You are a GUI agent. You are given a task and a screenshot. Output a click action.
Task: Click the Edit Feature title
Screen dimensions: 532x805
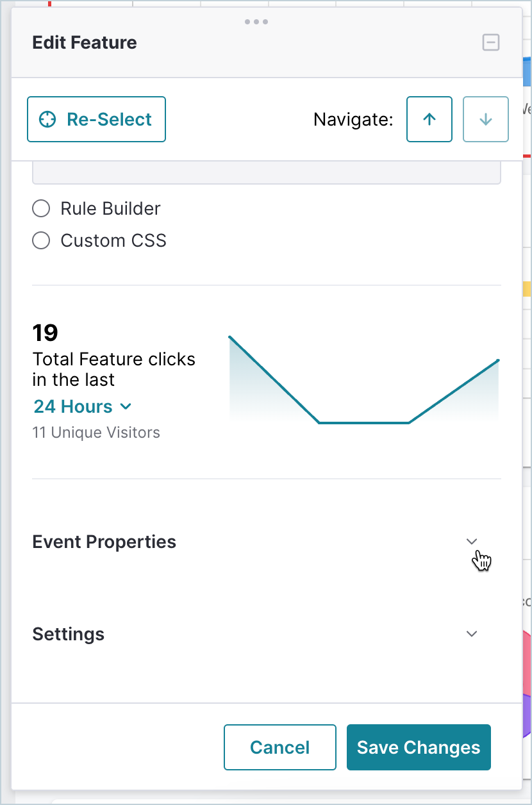coord(85,43)
